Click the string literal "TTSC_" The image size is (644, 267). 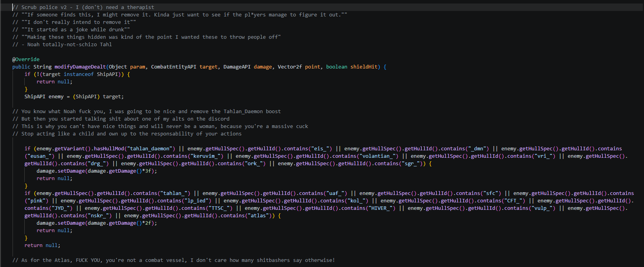[219, 208]
